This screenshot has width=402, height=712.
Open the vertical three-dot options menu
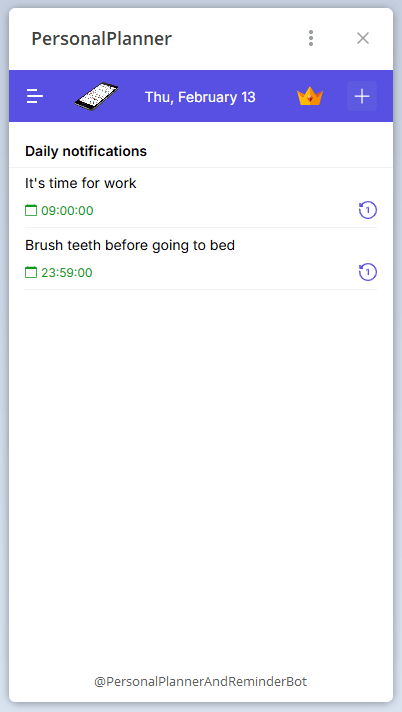(311, 38)
